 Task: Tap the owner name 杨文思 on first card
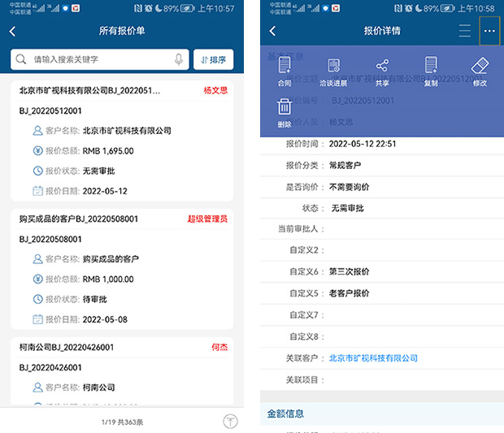[215, 91]
